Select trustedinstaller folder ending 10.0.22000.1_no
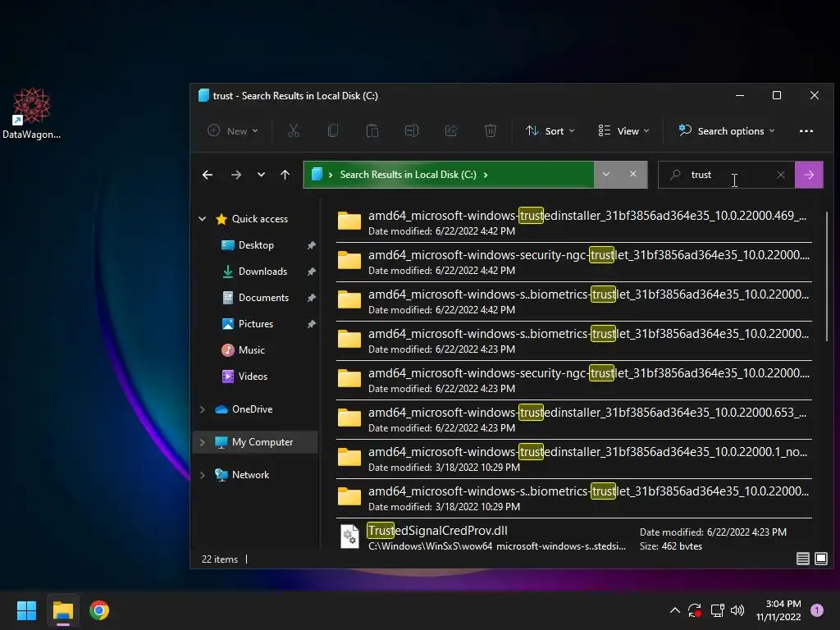840x630 pixels. click(x=573, y=459)
